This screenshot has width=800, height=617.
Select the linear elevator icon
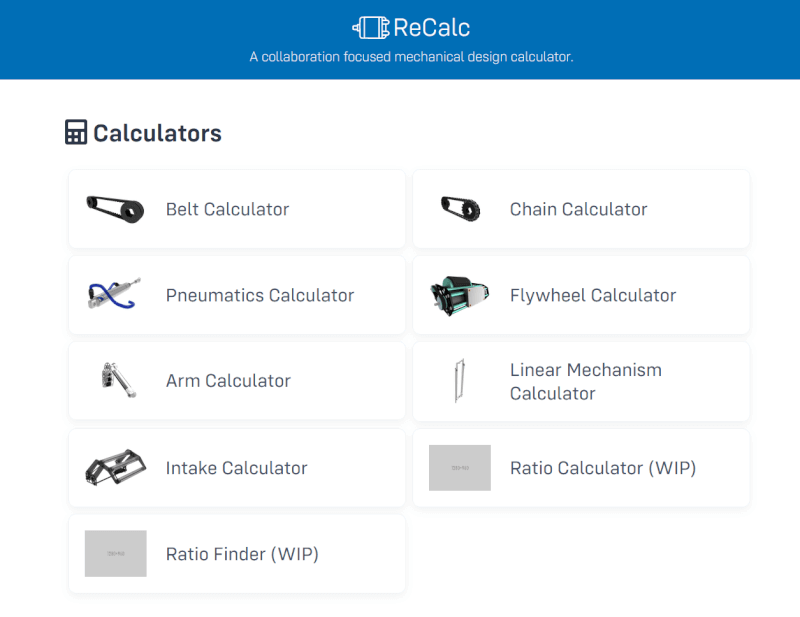pyautogui.click(x=460, y=380)
